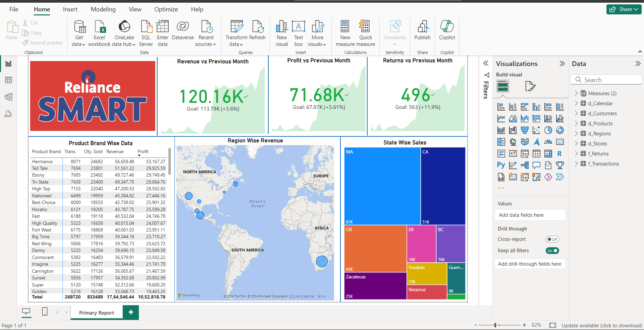Viewport: 644px width, 330px height.
Task: Select the R script visual
Action: pos(560,154)
